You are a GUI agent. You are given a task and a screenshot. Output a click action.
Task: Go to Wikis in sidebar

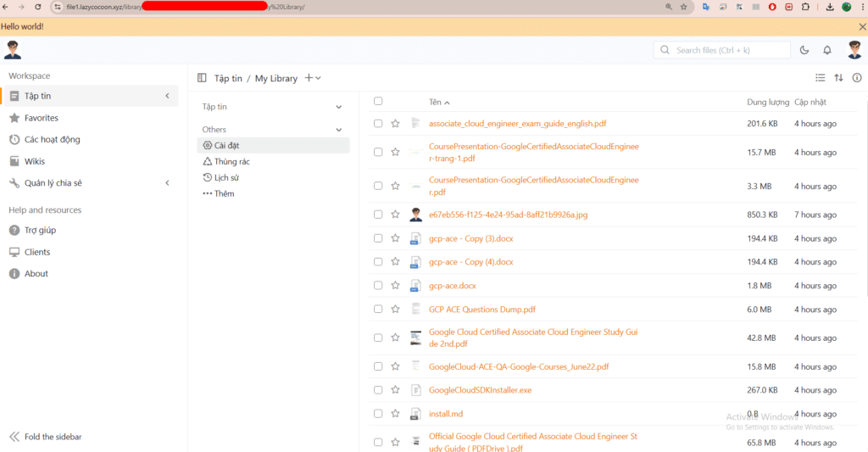click(35, 161)
